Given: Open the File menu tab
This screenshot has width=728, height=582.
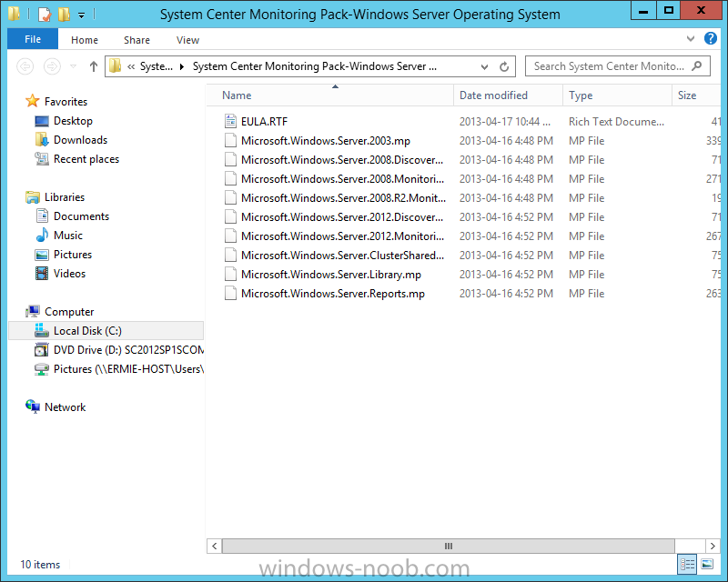Looking at the screenshot, I should click(33, 39).
